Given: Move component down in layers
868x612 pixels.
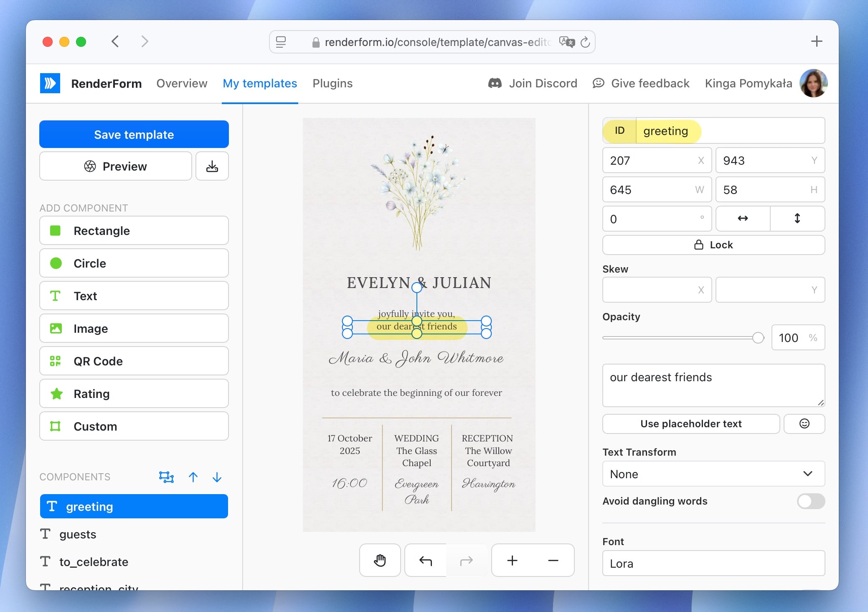Looking at the screenshot, I should [x=217, y=477].
